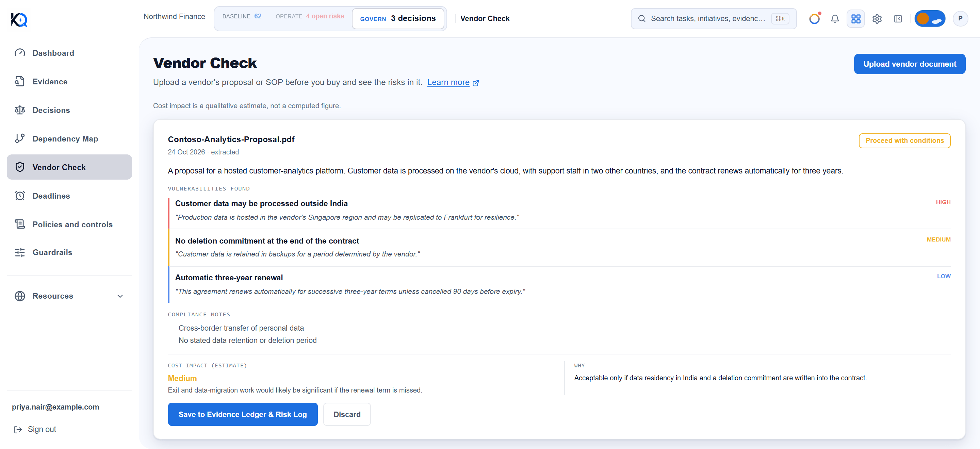
Task: Open the gradient ring assistant icon
Action: pyautogui.click(x=814, y=18)
